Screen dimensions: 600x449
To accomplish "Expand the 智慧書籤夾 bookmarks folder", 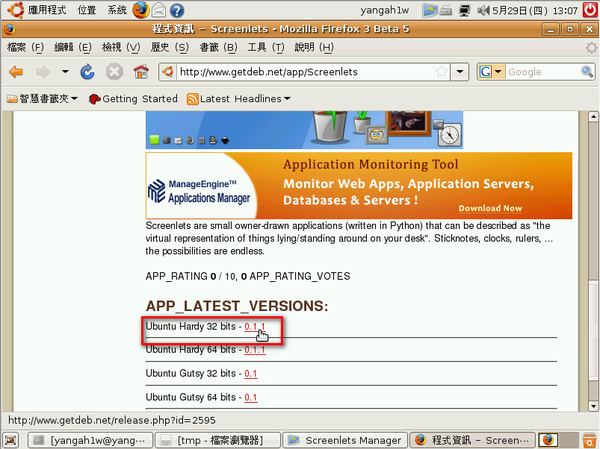I will coord(42,99).
